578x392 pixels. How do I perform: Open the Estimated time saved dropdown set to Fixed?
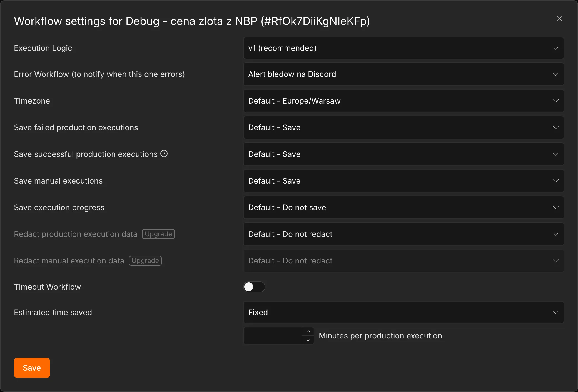point(403,312)
